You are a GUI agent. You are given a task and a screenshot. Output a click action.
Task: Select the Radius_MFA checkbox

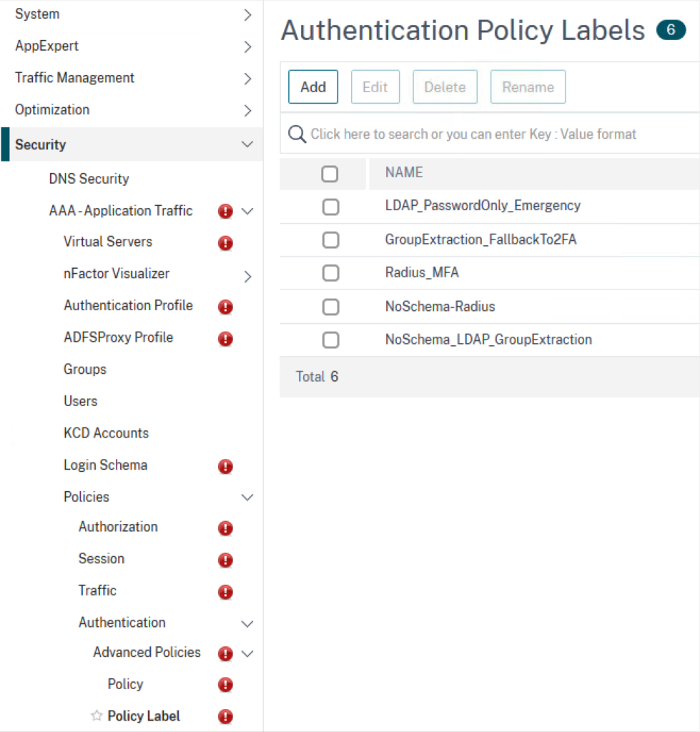click(330, 273)
